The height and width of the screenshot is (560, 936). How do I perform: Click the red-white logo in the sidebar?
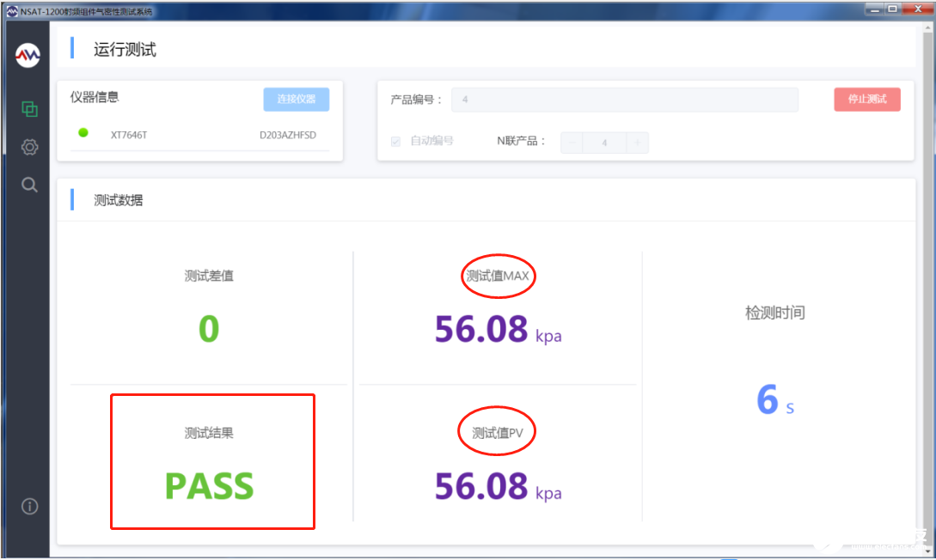tap(28, 56)
